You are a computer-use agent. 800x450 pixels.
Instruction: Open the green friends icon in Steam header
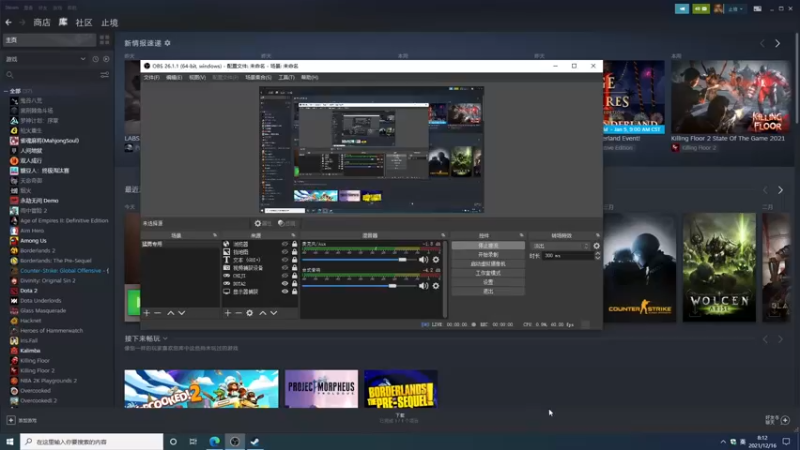701,9
